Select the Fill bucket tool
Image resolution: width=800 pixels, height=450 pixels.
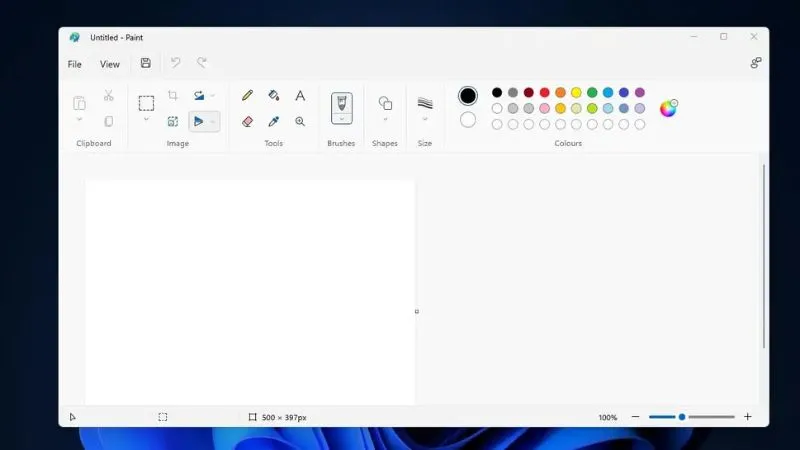274,95
